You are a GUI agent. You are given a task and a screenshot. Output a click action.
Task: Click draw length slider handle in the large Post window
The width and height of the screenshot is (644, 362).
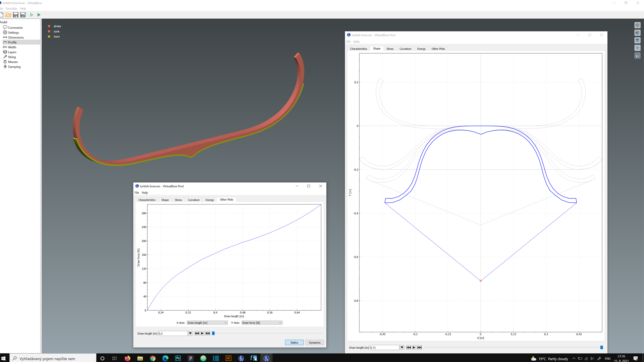coord(601,348)
